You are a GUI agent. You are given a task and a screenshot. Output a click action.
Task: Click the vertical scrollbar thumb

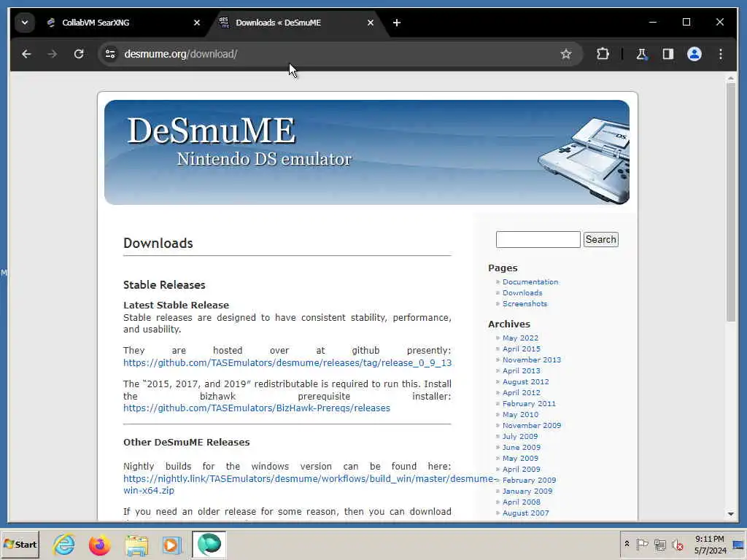pyautogui.click(x=731, y=203)
